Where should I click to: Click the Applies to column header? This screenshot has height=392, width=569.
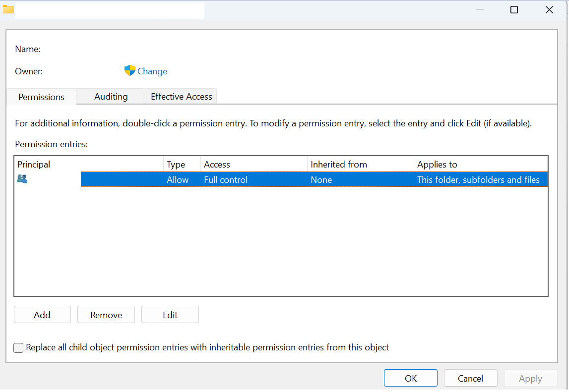(x=481, y=164)
